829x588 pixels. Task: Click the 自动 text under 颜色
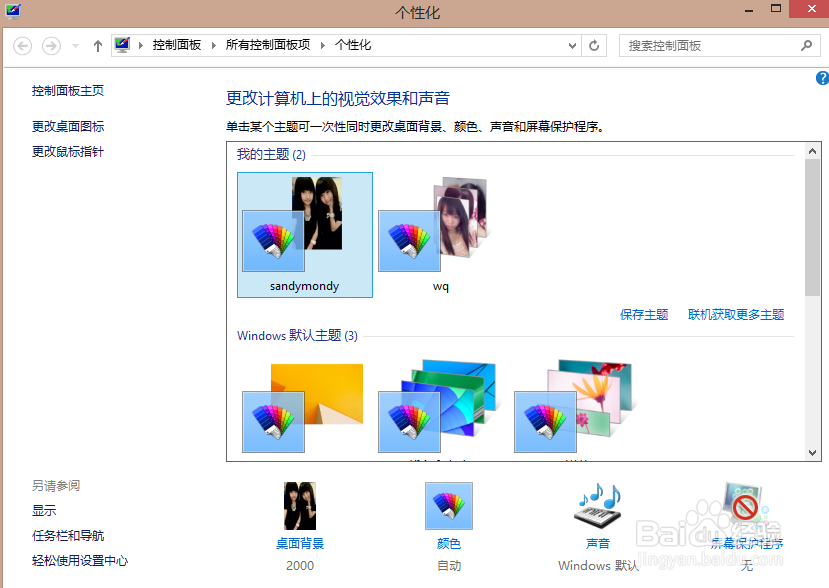(x=449, y=566)
